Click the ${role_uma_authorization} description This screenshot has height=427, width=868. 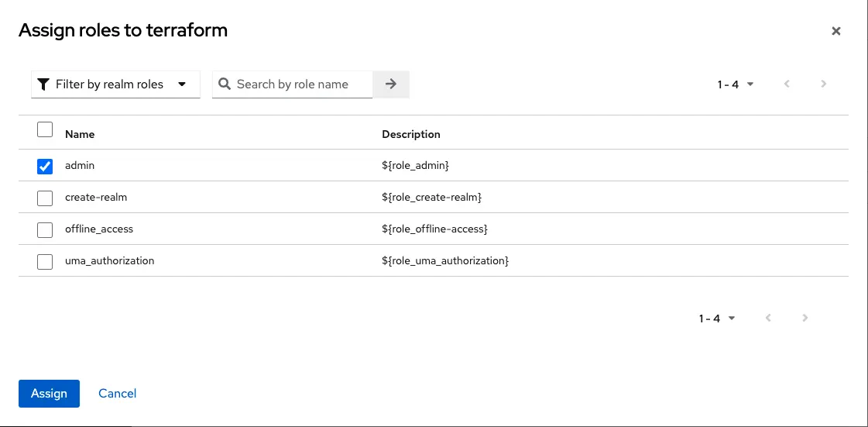coord(445,260)
